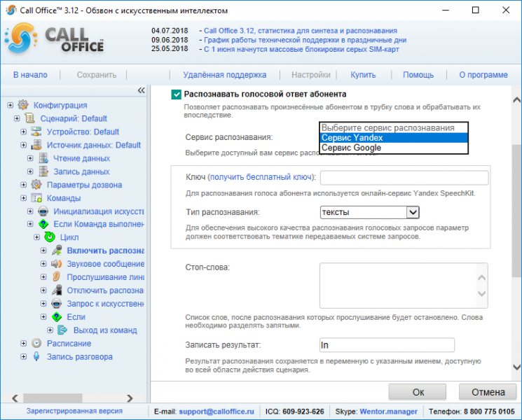Click the Wentor.manager Skype link
The width and height of the screenshot is (522, 420).
click(388, 412)
